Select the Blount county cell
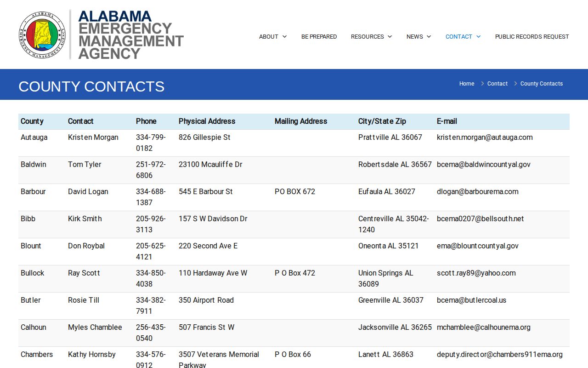Viewport: 588px width, 368px height. pyautogui.click(x=31, y=246)
